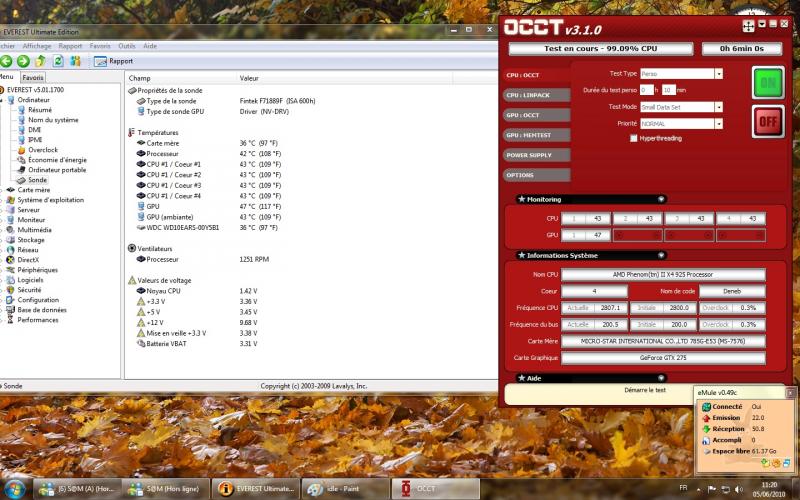Select the Nom du système tree item
The image size is (800, 500).
[x=53, y=120]
